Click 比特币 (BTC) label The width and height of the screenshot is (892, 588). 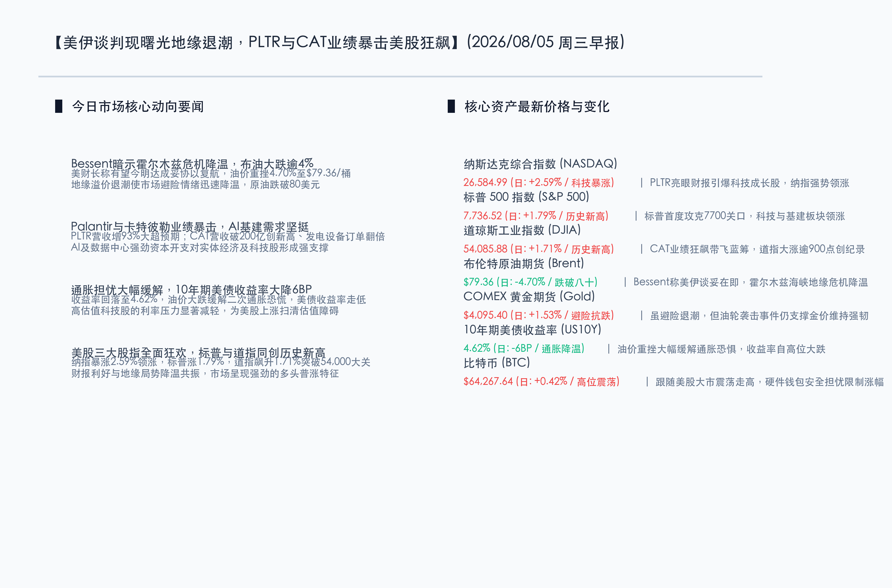(497, 363)
